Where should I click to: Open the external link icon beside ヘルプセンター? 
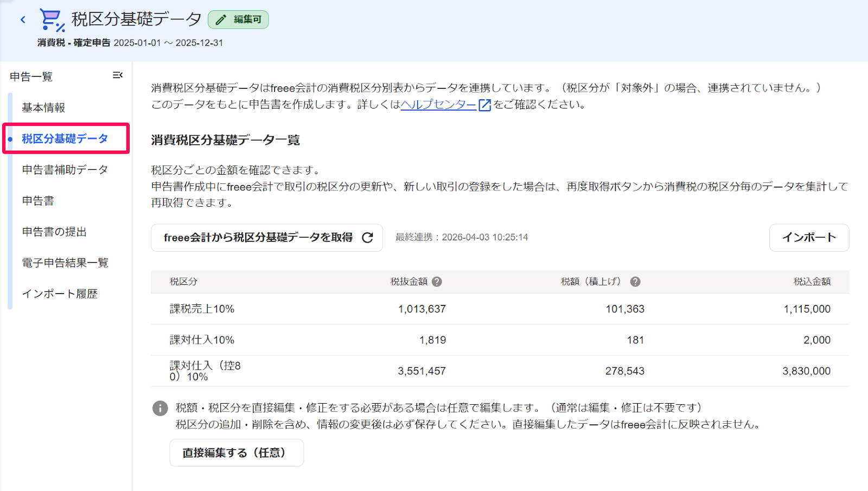(x=484, y=105)
